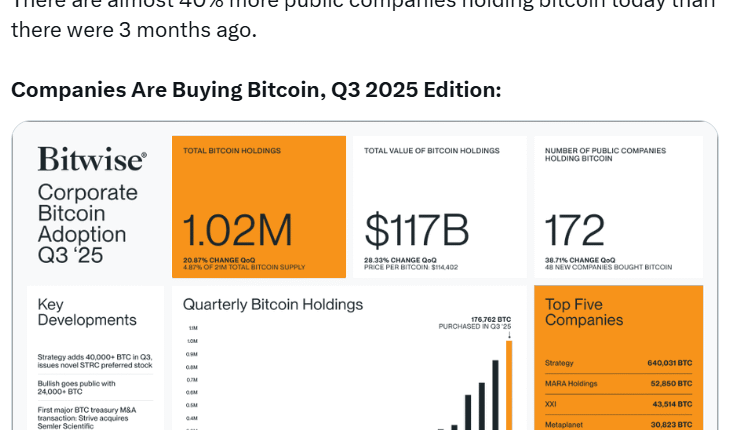Screen dimensions: 733x430
Task: Click the Bitwise logo in the infographic
Action: coord(92,160)
